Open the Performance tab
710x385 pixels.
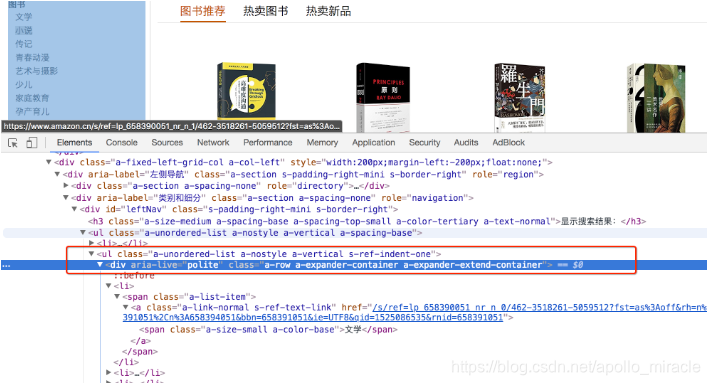coord(268,143)
